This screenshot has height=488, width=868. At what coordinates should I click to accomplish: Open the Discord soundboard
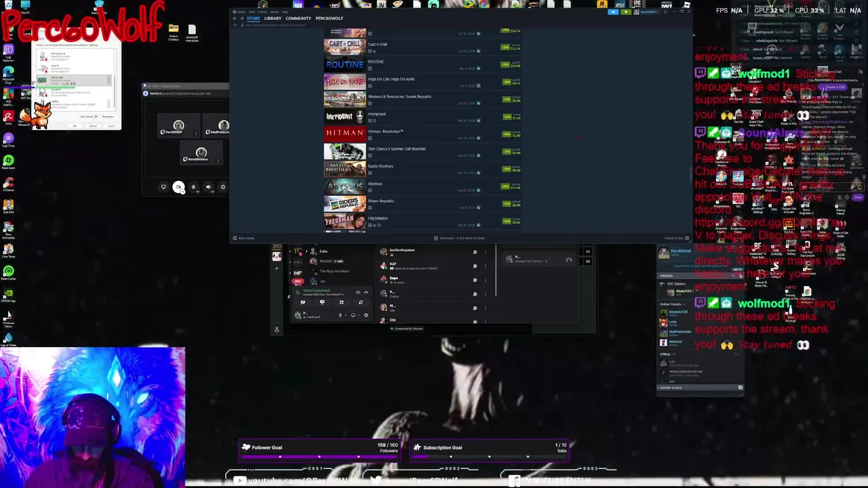361,302
